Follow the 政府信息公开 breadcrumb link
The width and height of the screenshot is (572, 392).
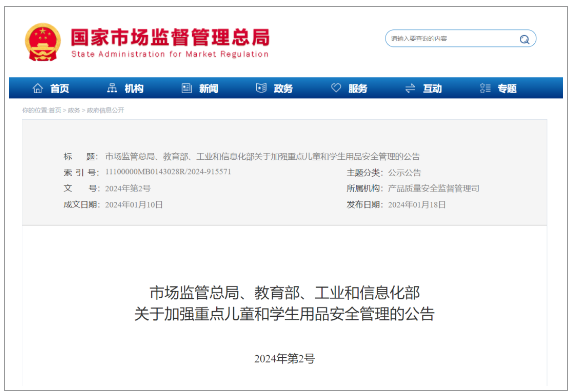pos(105,110)
